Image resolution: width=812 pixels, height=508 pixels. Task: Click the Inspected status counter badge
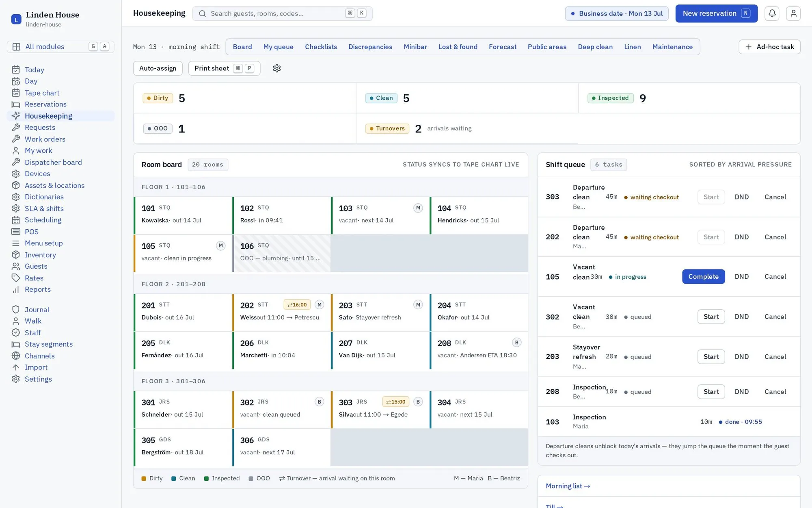click(610, 98)
